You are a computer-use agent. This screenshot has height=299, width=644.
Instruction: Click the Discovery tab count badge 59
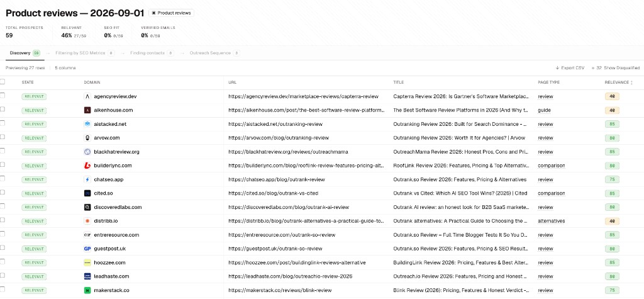(x=36, y=53)
